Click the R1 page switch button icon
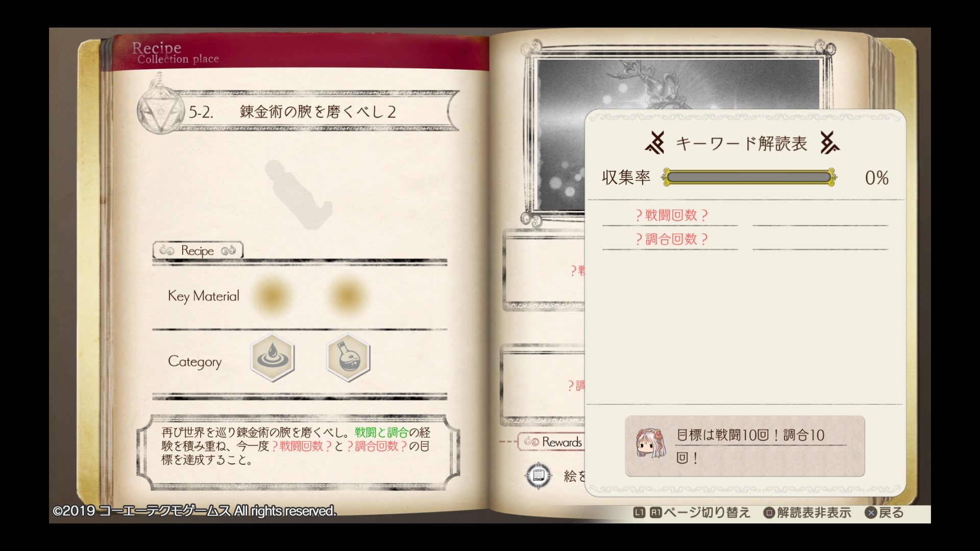The image size is (980, 551). [655, 513]
